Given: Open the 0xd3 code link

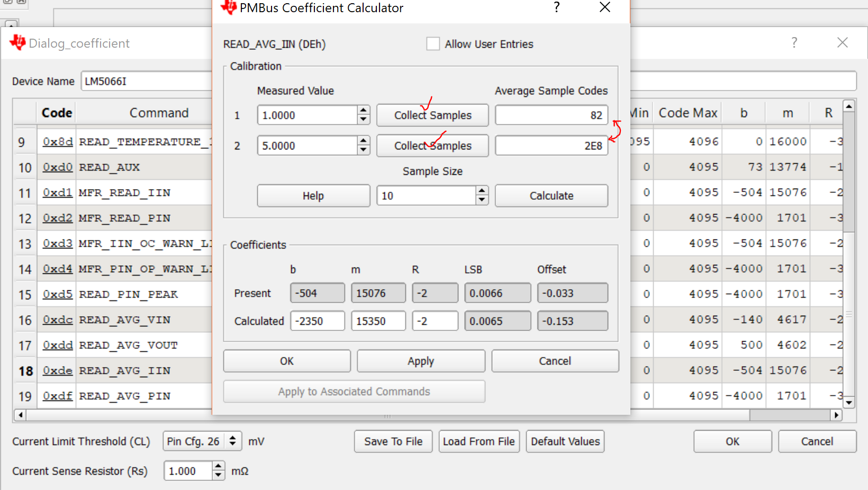Looking at the screenshot, I should tap(57, 243).
